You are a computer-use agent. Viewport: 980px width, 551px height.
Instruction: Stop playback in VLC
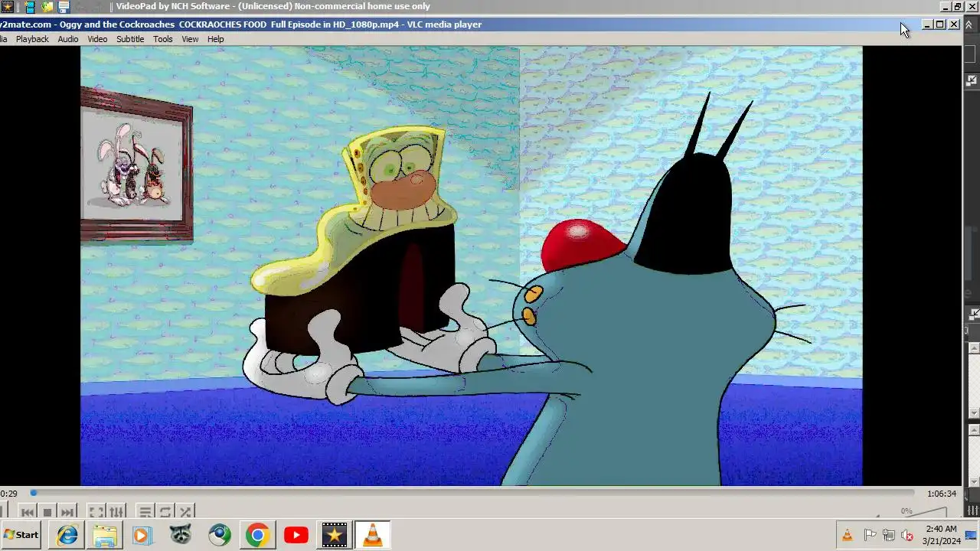pos(47,512)
